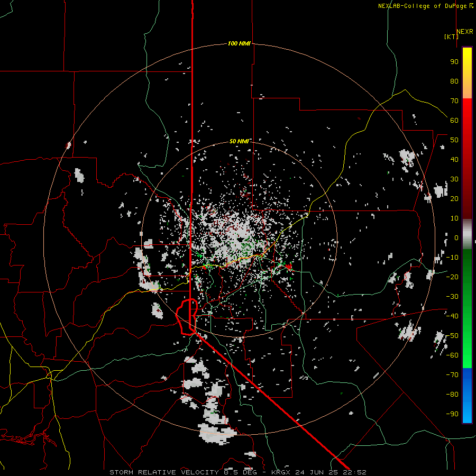Click the Storm Relative Velocity caption text
The width and height of the screenshot is (476, 476).
click(237, 472)
